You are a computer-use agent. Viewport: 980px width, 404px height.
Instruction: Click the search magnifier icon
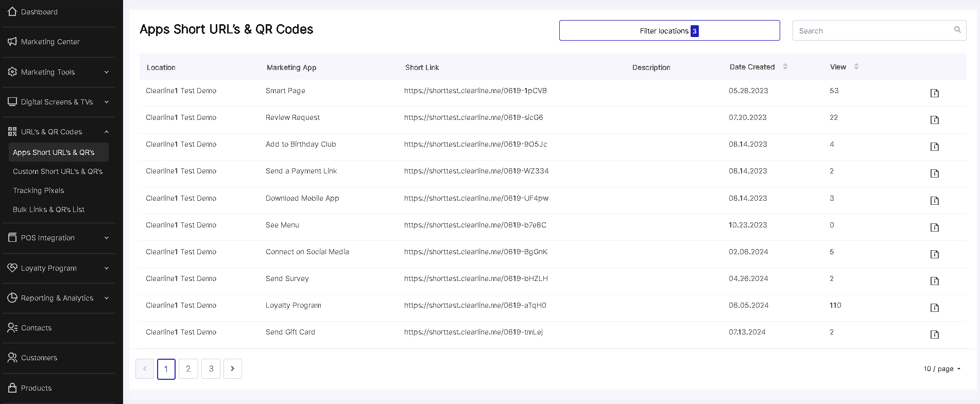[957, 30]
